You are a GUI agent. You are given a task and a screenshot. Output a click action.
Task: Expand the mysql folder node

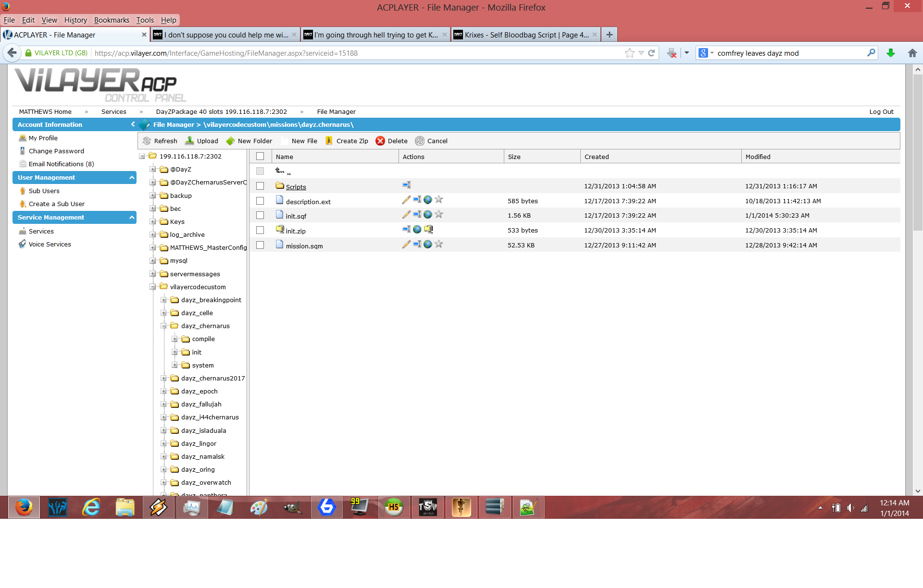coord(152,260)
